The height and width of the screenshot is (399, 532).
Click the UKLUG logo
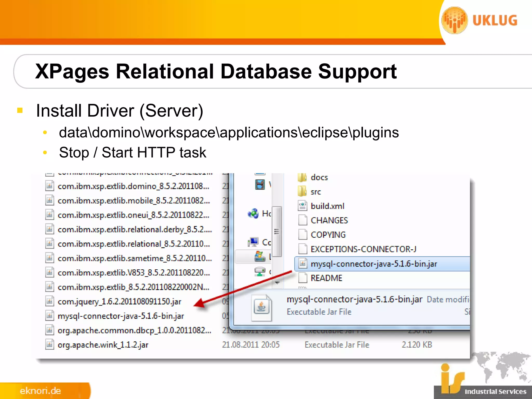(480, 20)
